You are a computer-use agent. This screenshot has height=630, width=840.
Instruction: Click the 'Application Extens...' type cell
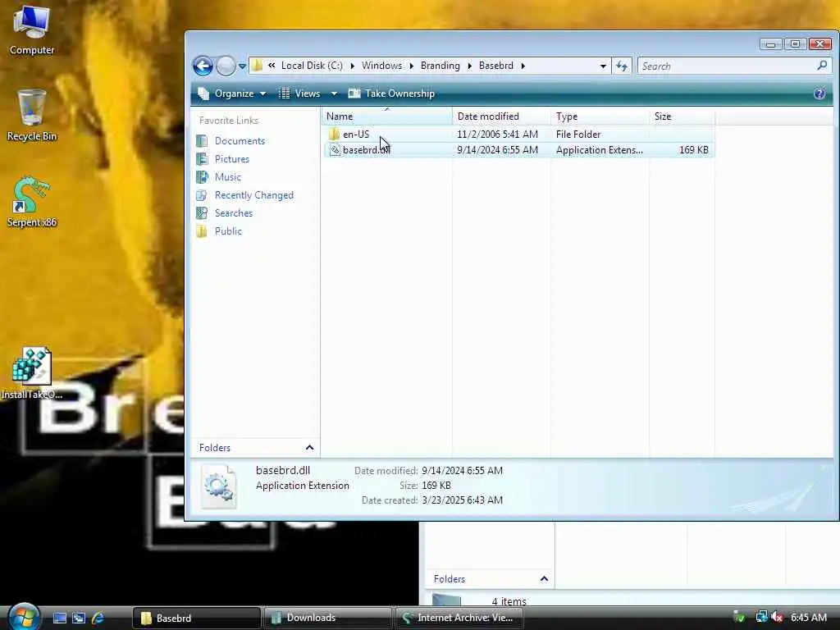600,150
